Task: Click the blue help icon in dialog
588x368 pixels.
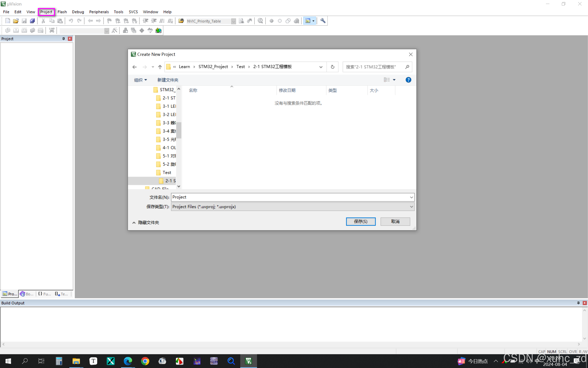Action: click(408, 80)
